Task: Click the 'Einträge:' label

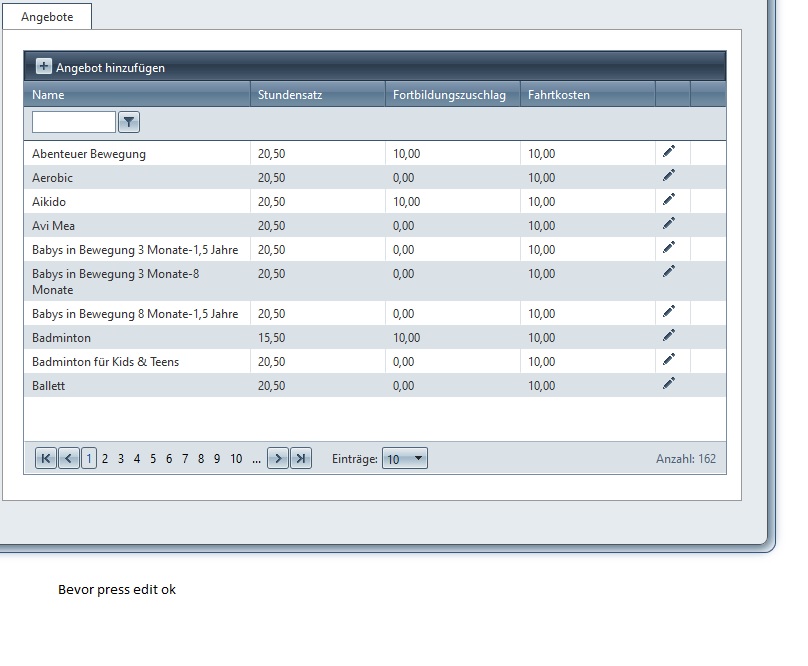Action: [355, 459]
